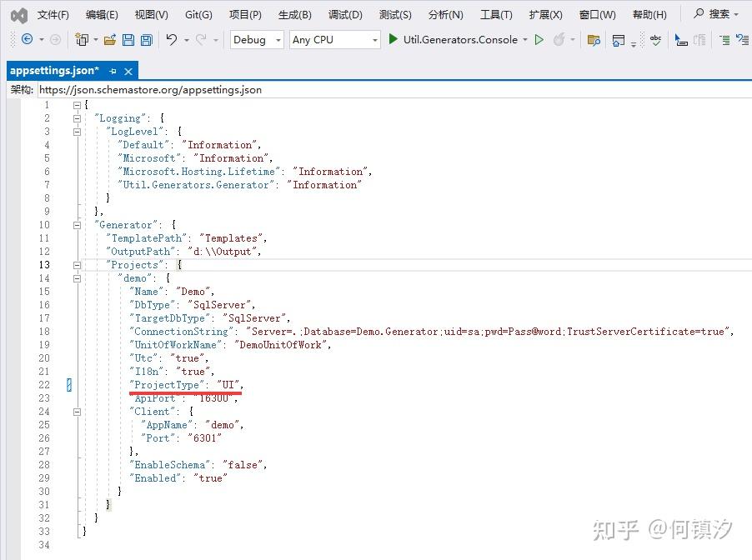
Task: Click the schema URL input field
Action: click(394, 90)
